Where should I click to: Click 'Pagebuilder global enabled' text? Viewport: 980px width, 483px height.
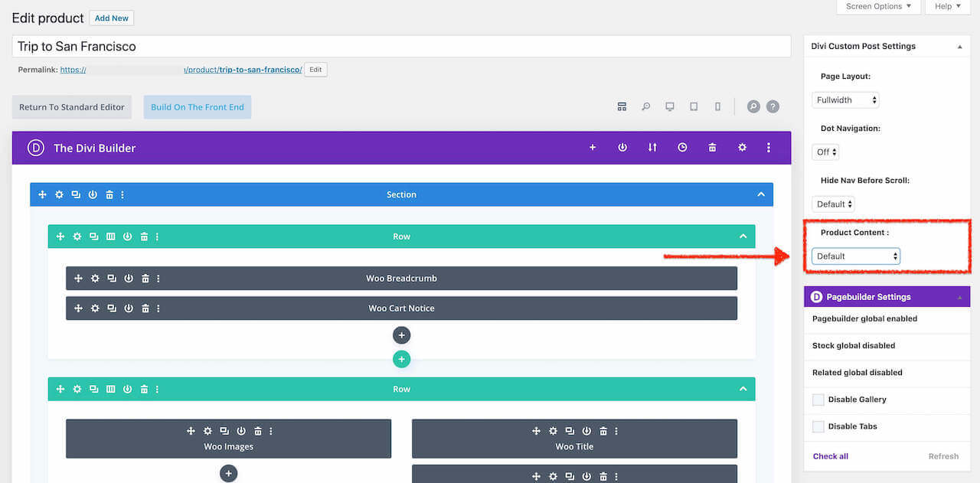tap(864, 319)
